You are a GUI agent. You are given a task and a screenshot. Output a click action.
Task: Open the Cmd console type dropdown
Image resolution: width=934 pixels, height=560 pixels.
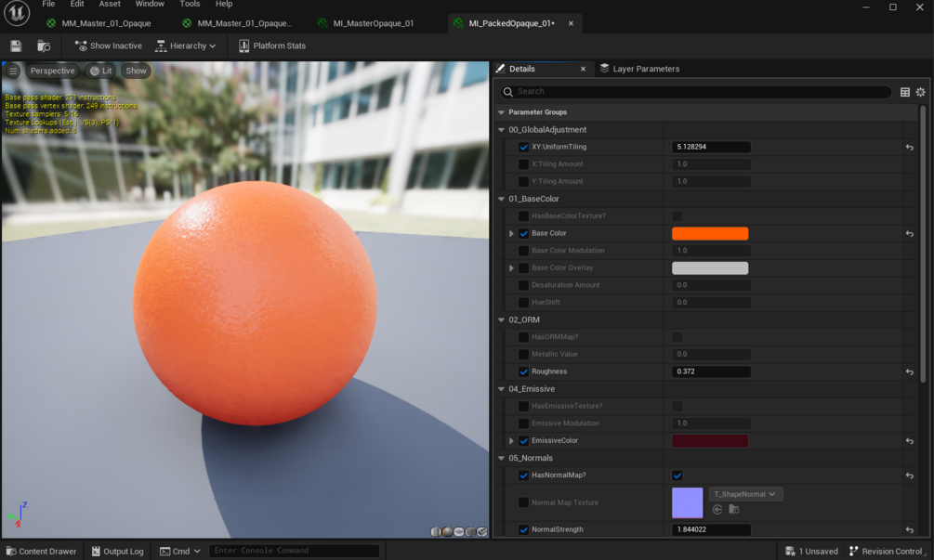(180, 551)
